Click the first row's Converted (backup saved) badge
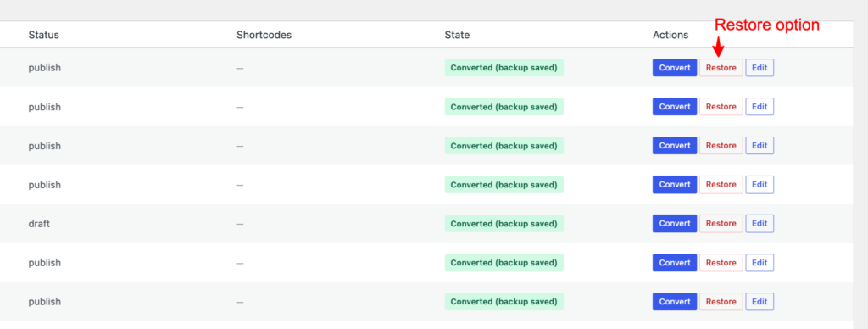Viewport: 868px width, 329px height. tap(504, 68)
